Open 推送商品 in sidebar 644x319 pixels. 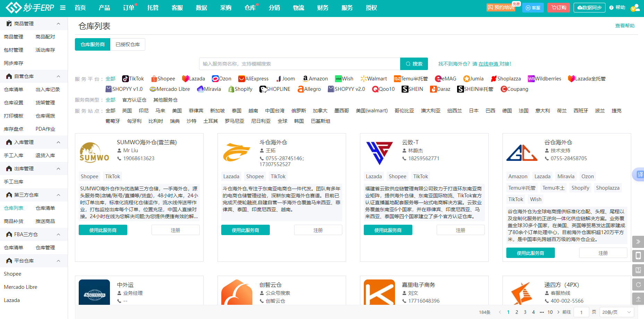pos(45,221)
